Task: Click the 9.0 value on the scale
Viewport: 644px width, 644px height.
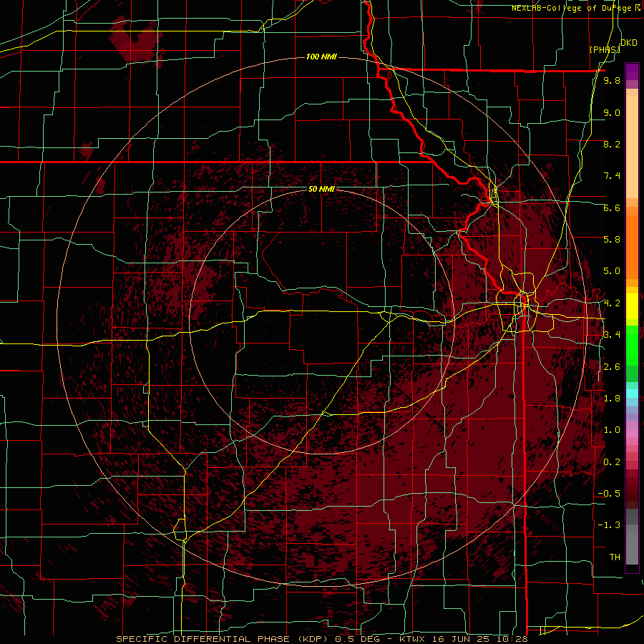Action: (x=612, y=112)
